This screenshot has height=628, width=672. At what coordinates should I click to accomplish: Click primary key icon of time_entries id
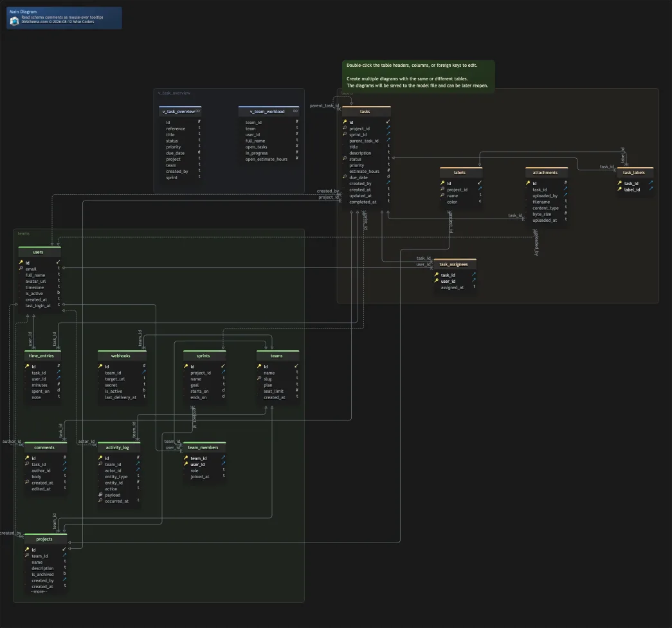click(x=27, y=366)
